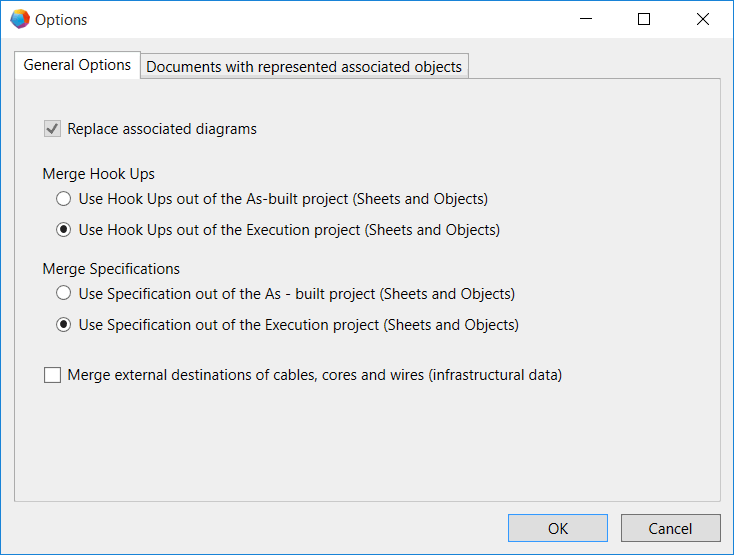Click the As-built Hook Ups option label text

283,199
